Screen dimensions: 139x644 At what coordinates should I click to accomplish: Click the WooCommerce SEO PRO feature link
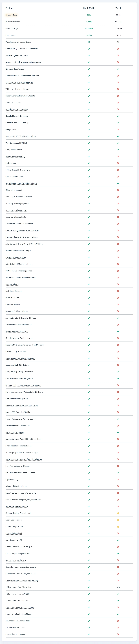[16, 143]
